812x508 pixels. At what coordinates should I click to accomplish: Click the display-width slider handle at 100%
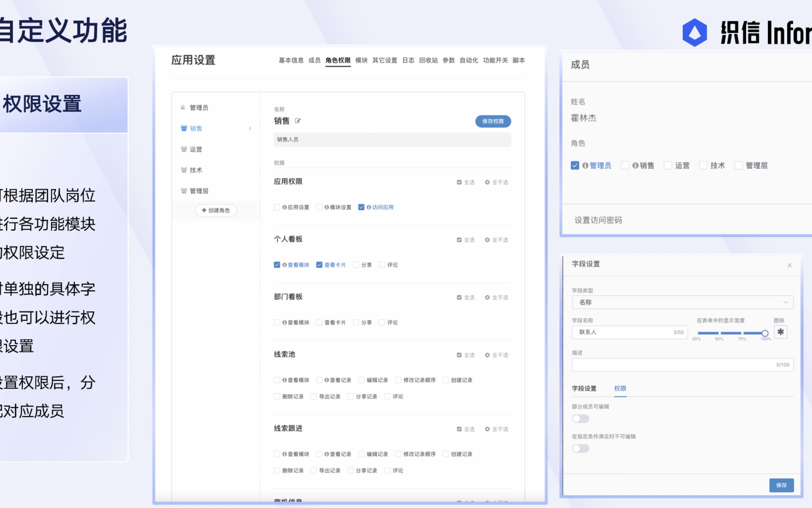[765, 333]
